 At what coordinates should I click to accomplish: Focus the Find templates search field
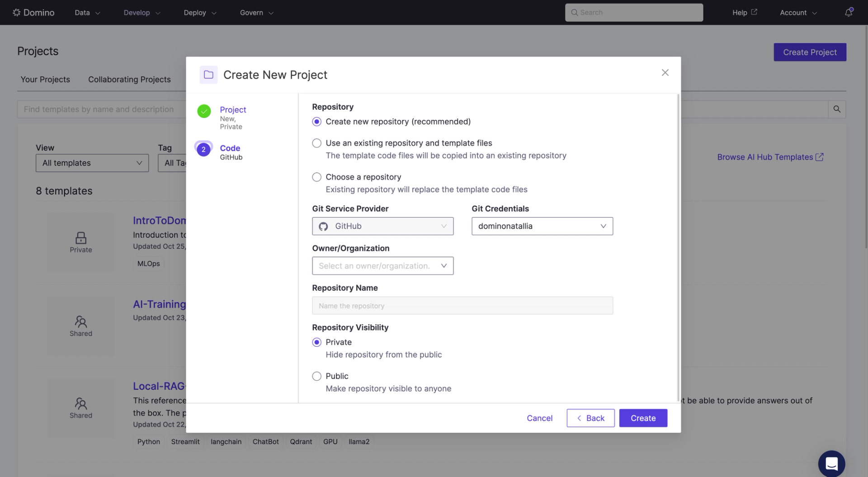(102, 109)
